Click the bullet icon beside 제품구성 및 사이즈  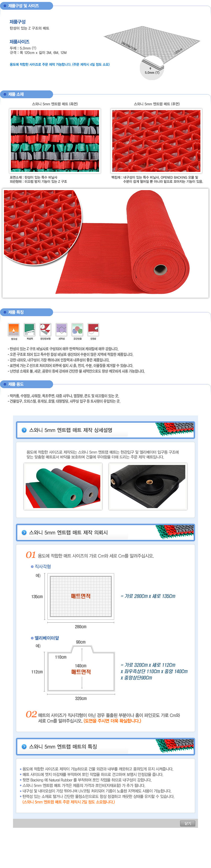coord(5,6)
